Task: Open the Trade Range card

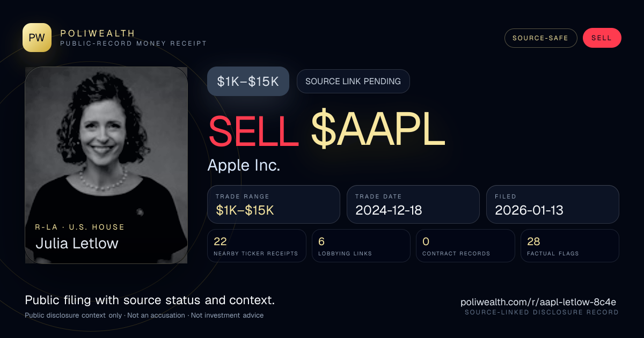Action: 274,204
